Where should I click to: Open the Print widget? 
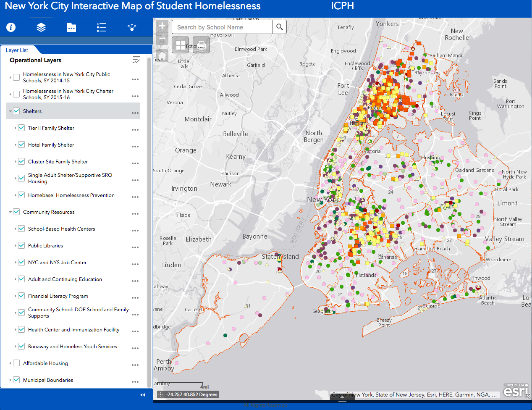pos(201,45)
